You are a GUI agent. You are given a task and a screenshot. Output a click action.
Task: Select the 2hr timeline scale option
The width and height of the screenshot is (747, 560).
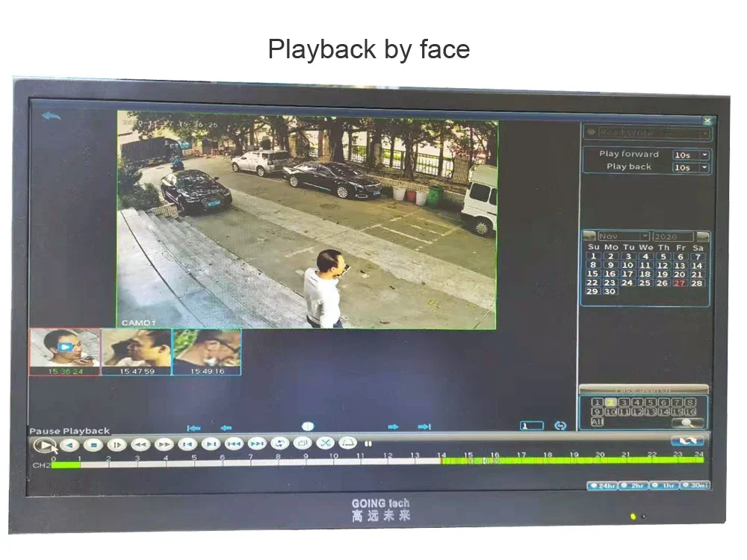[633, 486]
